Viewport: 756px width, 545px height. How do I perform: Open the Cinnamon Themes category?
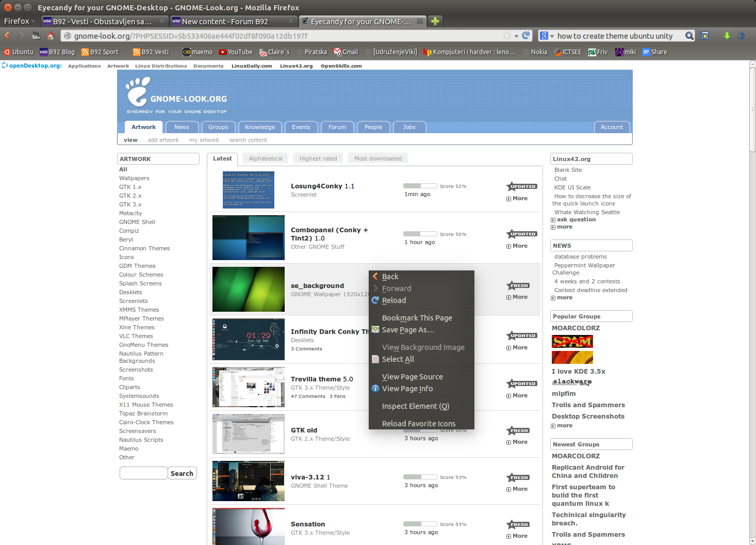(x=144, y=248)
